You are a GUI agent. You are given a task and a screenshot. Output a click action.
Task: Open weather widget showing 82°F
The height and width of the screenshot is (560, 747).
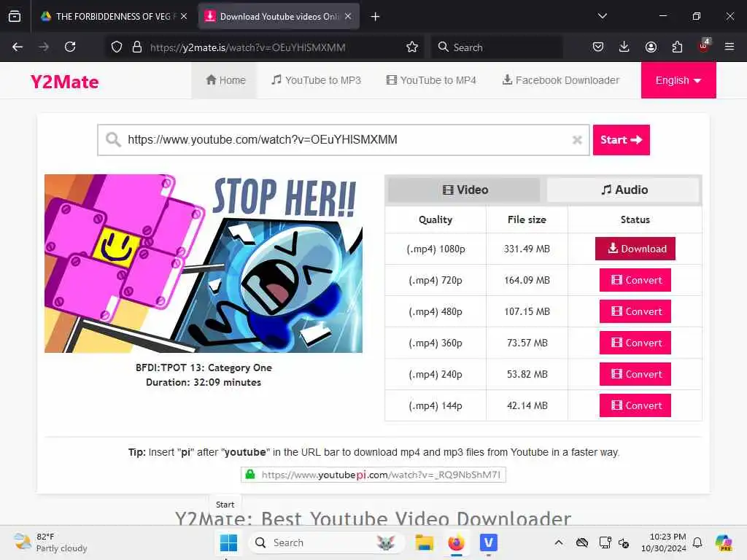click(x=50, y=542)
